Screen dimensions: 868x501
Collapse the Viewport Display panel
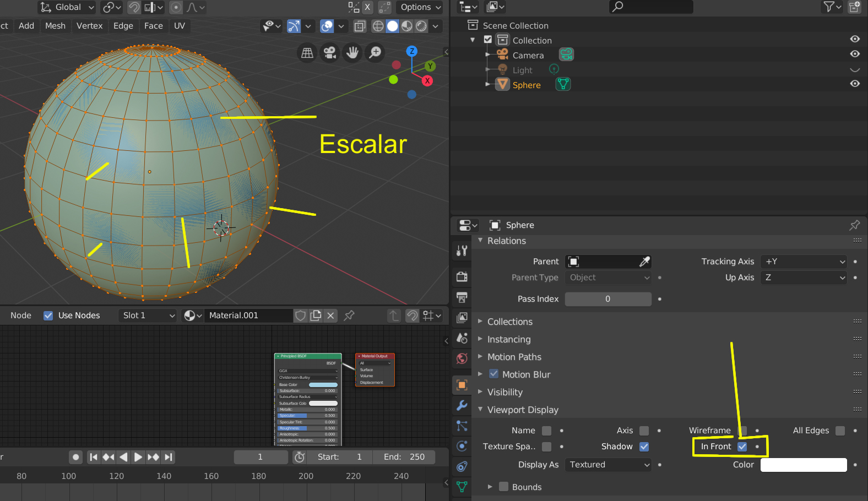pyautogui.click(x=522, y=410)
